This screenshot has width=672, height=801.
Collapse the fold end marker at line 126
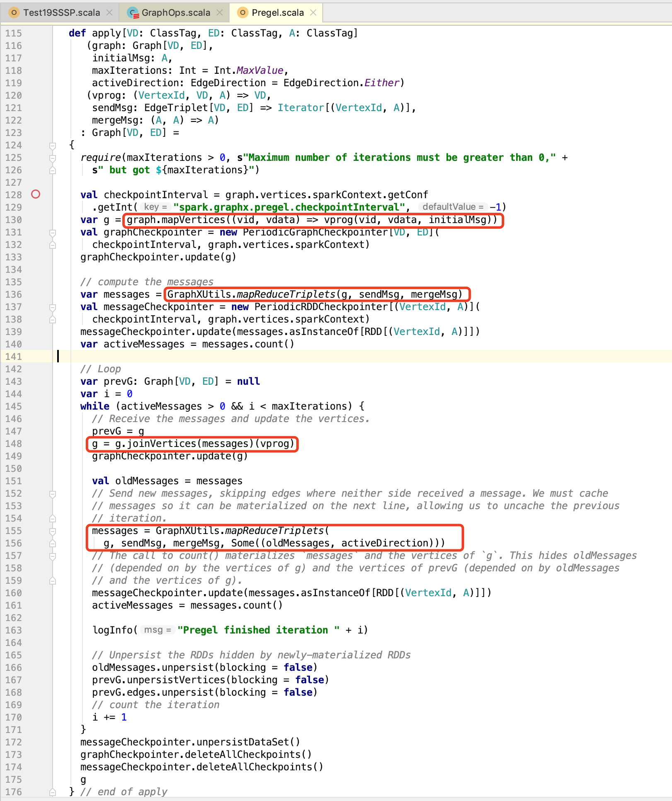pos(53,170)
